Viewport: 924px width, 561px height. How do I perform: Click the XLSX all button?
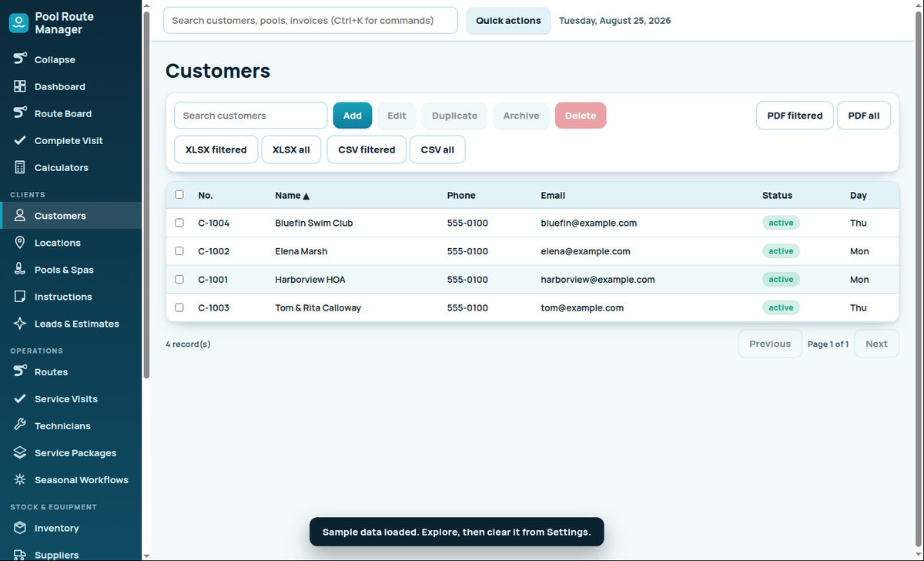[x=291, y=149]
